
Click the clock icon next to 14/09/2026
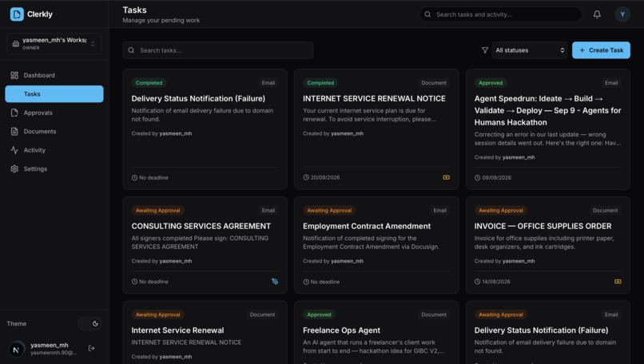pyautogui.click(x=477, y=282)
